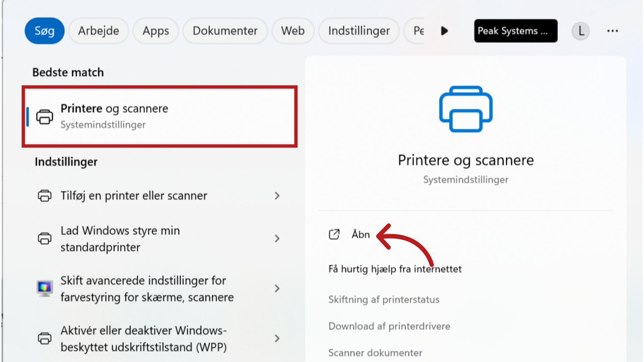
Task: Select the Web filter tab
Action: tap(293, 31)
